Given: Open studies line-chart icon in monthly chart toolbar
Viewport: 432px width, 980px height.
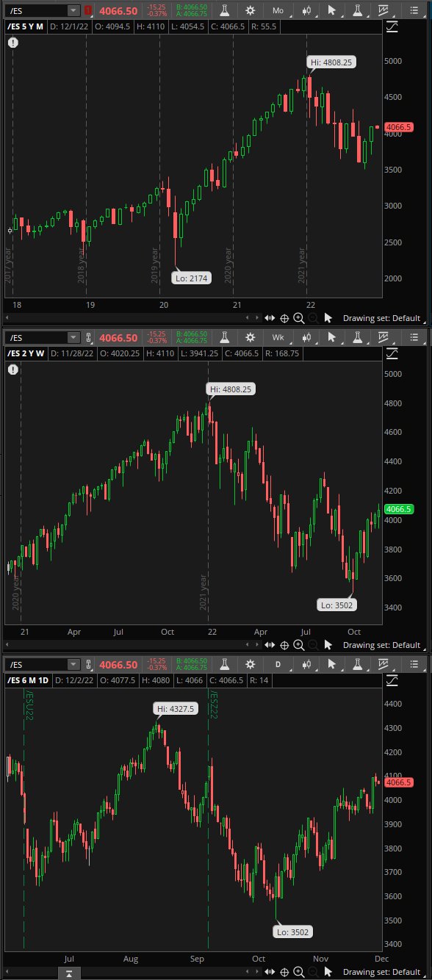Looking at the screenshot, I should (384, 10).
